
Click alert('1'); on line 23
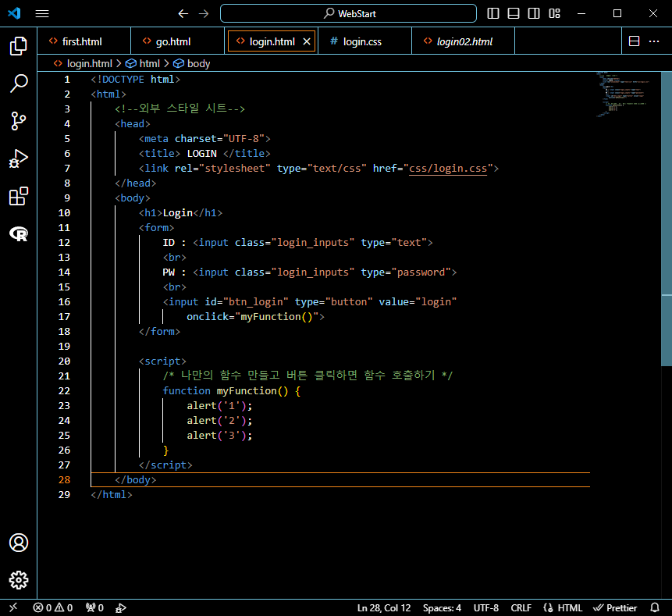[219, 406]
